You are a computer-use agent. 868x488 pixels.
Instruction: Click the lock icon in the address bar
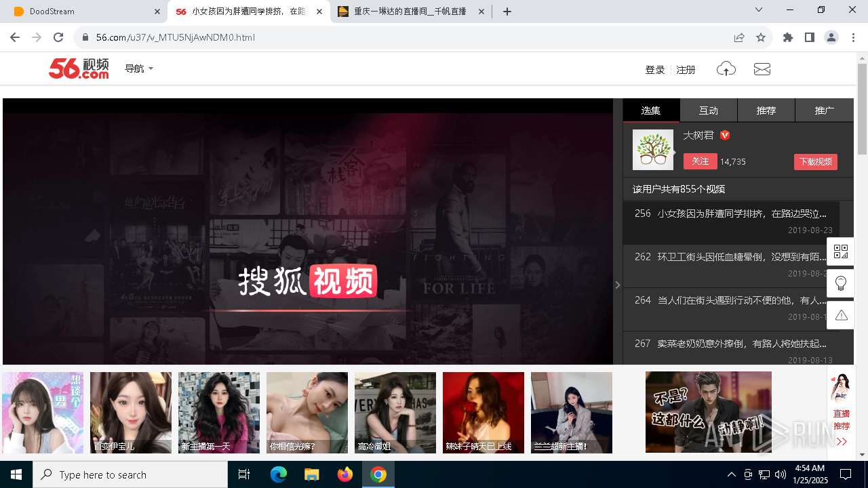coord(85,37)
